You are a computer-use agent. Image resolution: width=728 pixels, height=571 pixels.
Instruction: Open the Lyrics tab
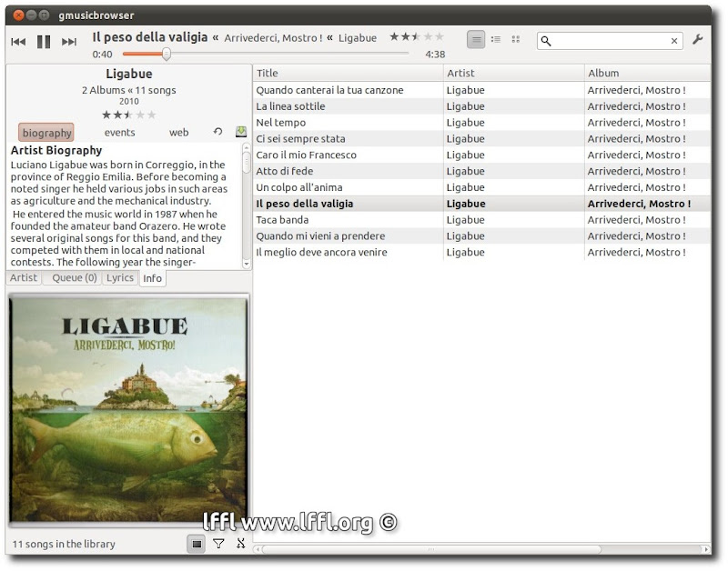120,278
